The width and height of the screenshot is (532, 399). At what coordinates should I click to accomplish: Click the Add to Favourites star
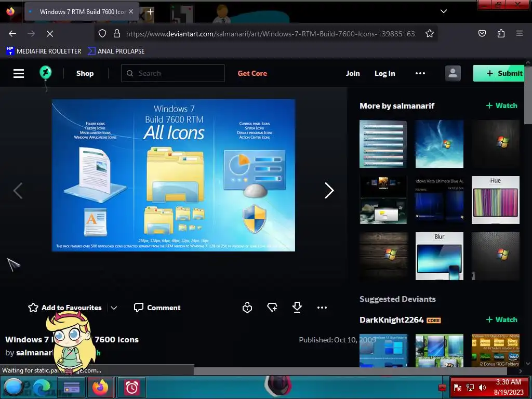[33, 308]
